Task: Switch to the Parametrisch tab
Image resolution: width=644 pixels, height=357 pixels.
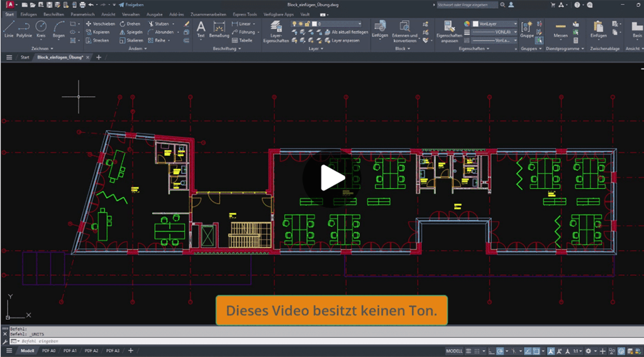Action: point(82,14)
